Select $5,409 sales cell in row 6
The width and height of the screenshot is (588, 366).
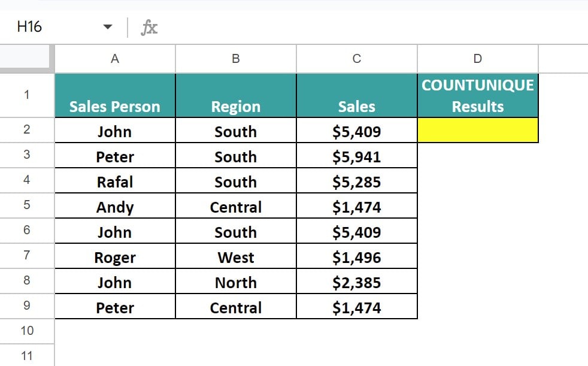(x=357, y=231)
